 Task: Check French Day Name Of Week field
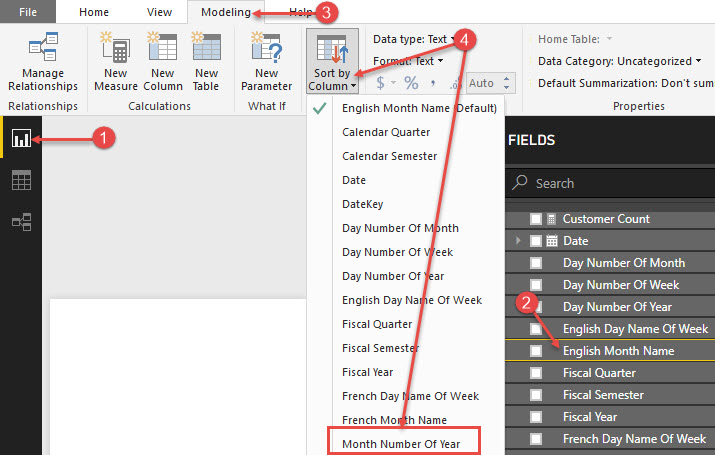click(x=536, y=439)
